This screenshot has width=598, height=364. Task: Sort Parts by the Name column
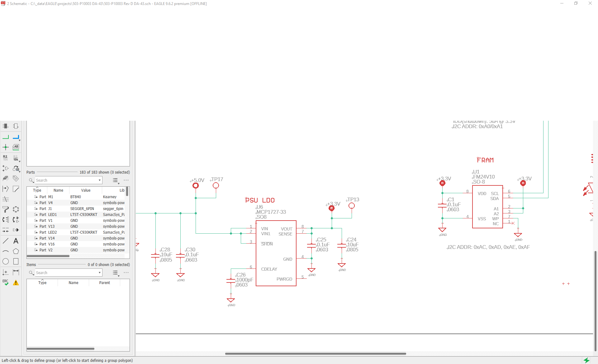[58, 190]
